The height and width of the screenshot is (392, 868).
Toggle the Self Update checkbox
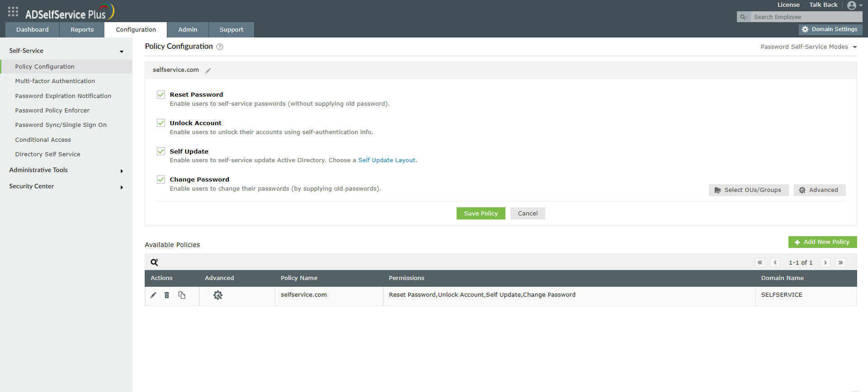(x=161, y=151)
